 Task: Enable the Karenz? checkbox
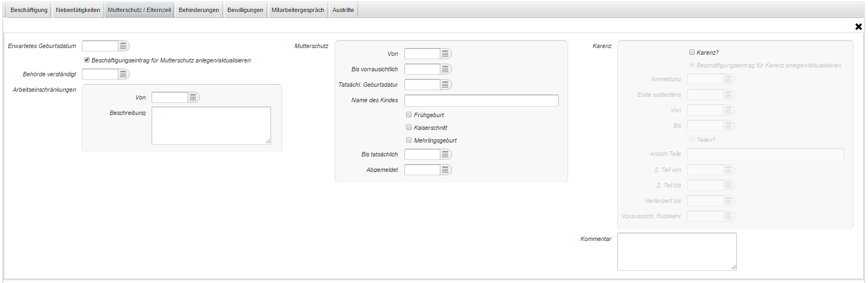click(692, 53)
